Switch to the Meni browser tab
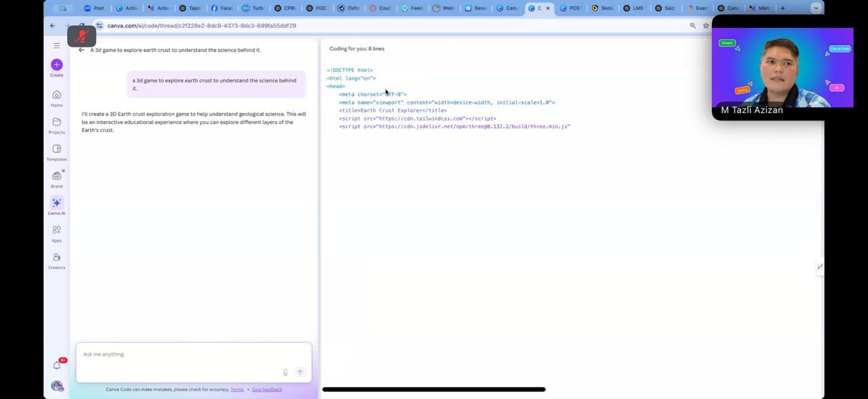Image resolution: width=868 pixels, height=399 pixels. (x=760, y=8)
